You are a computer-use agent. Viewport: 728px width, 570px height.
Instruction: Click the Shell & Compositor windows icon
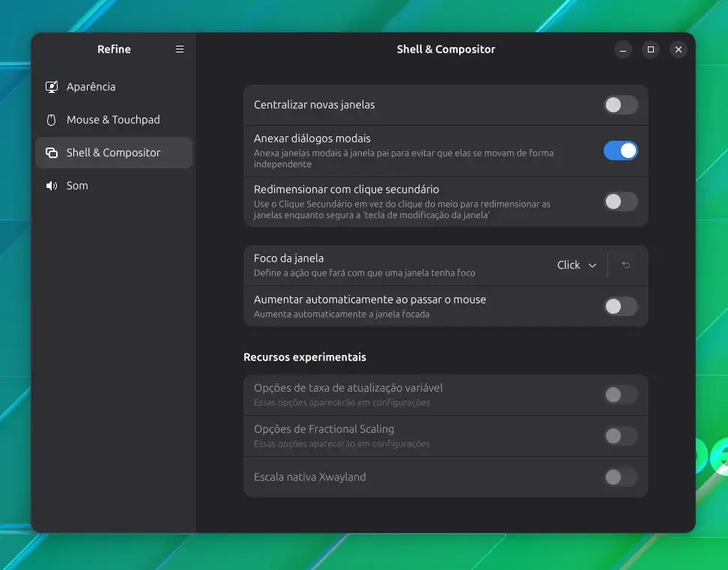tap(52, 153)
